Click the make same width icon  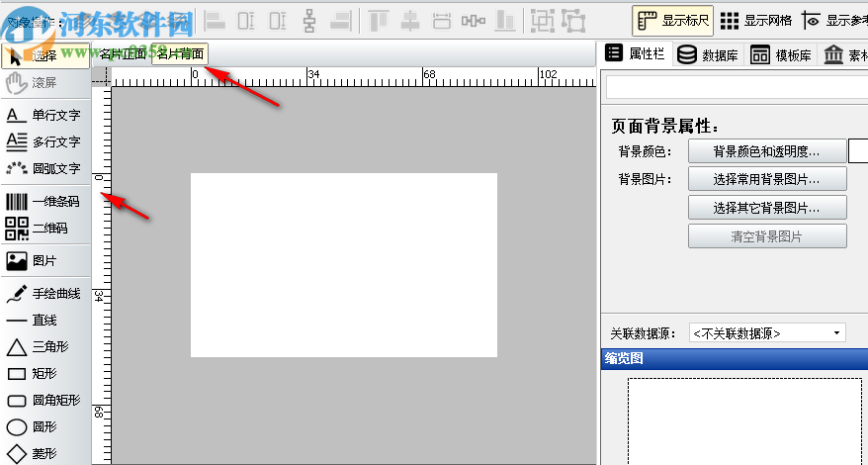[442, 21]
